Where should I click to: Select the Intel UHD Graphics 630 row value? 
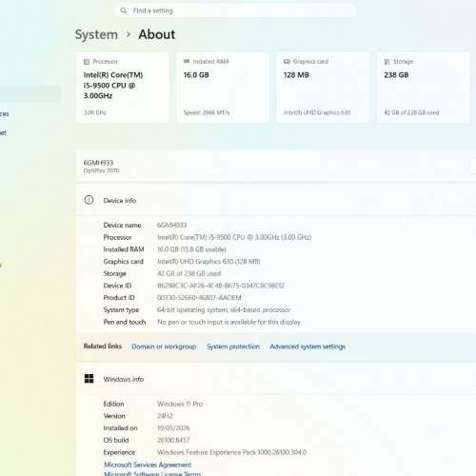point(208,262)
